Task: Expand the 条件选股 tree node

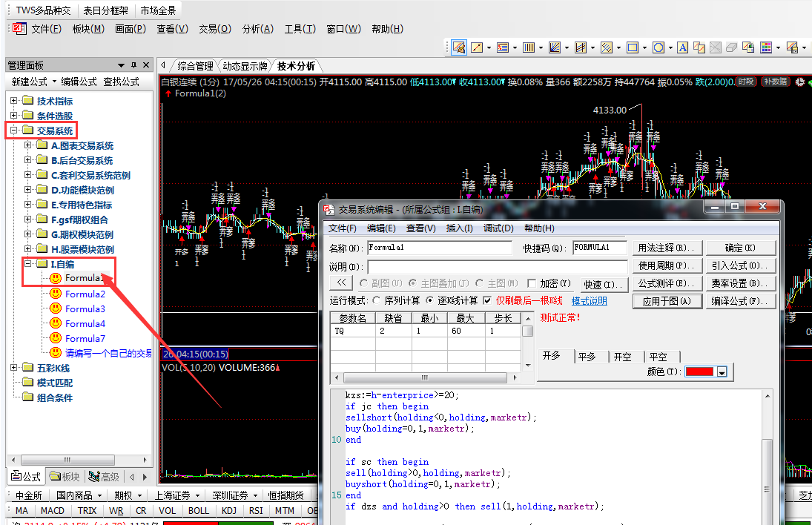Action: pyautogui.click(x=13, y=115)
